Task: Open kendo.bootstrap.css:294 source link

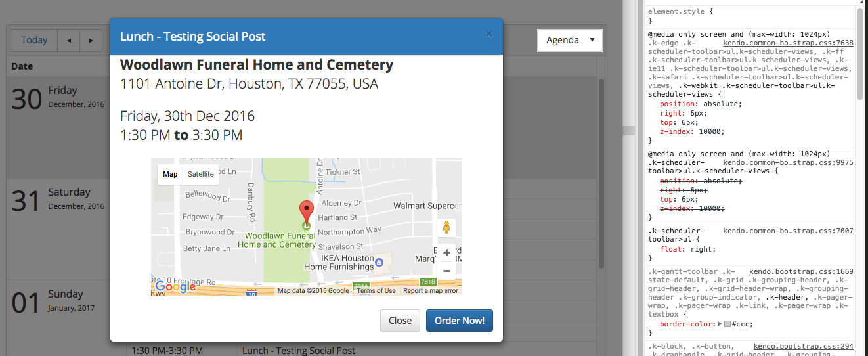Action: point(803,346)
